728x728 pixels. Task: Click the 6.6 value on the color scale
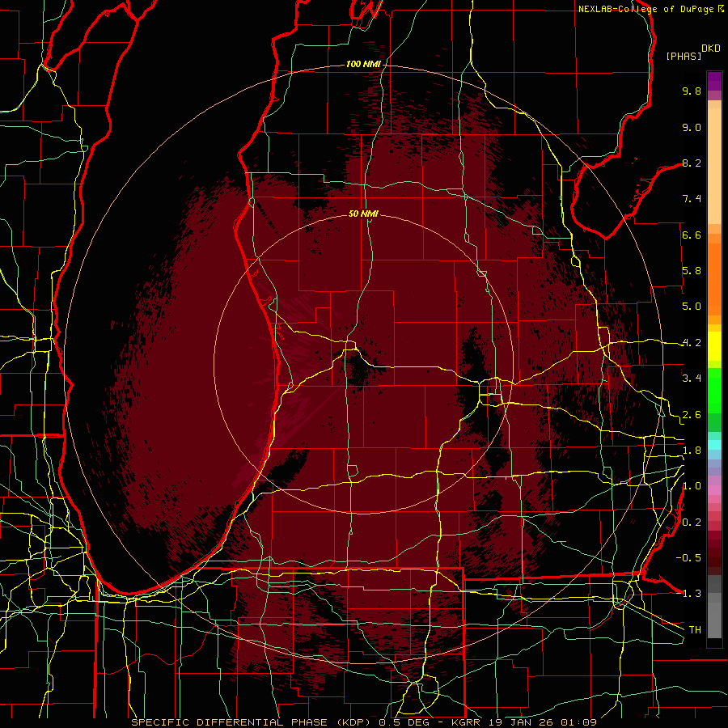(x=692, y=235)
